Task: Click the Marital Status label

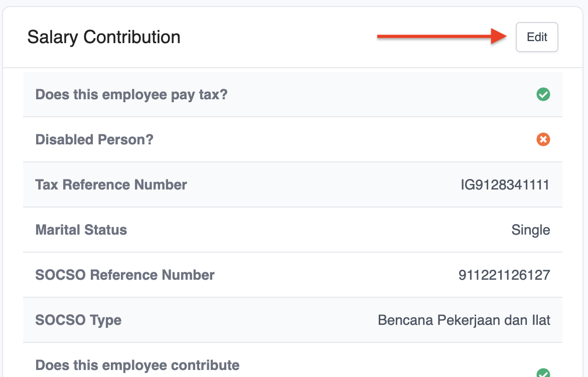Action: point(81,230)
